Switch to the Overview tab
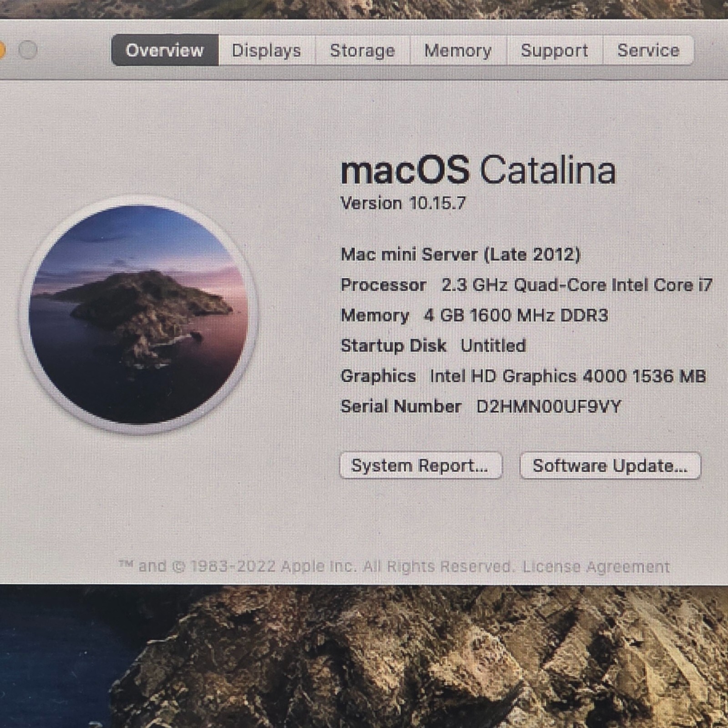Viewport: 728px width, 728px height. coord(165,50)
